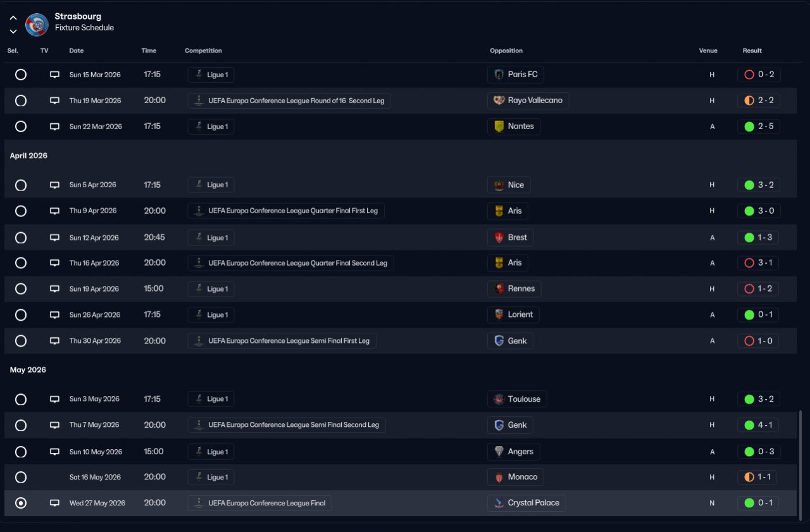Click the "Sat 16 May 2026" date
Screen dimensions: 810x532
coord(95,477)
